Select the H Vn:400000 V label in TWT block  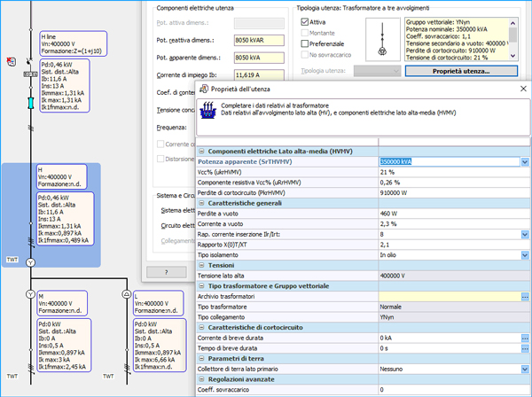point(62,176)
